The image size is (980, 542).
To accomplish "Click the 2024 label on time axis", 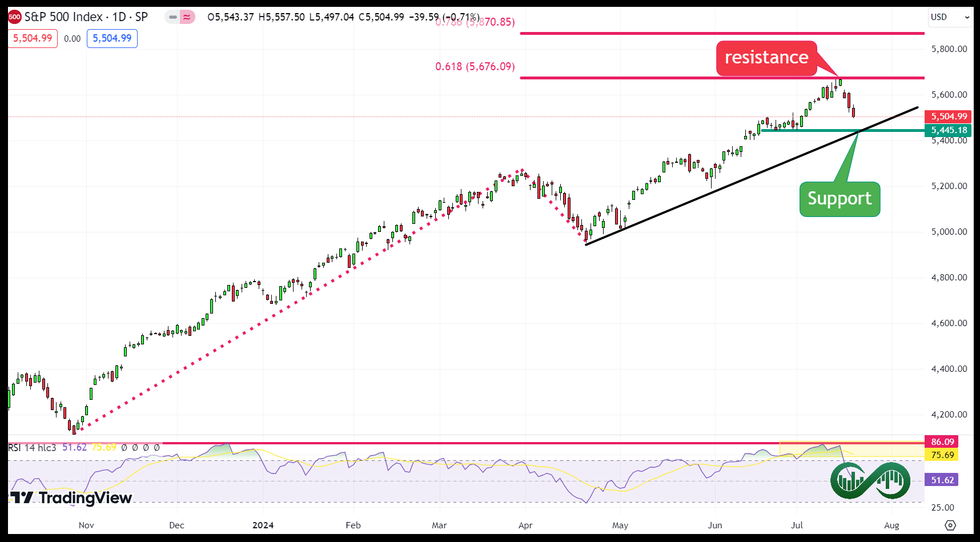I will click(263, 525).
